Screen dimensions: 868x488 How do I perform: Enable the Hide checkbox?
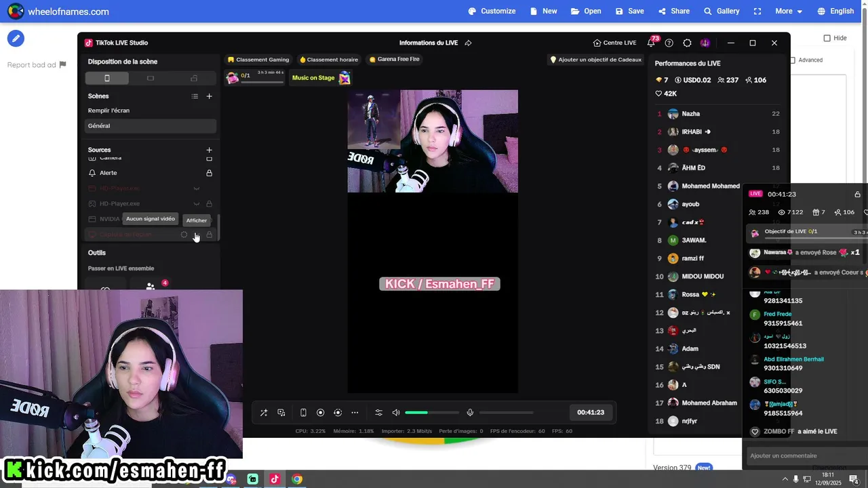click(x=827, y=38)
